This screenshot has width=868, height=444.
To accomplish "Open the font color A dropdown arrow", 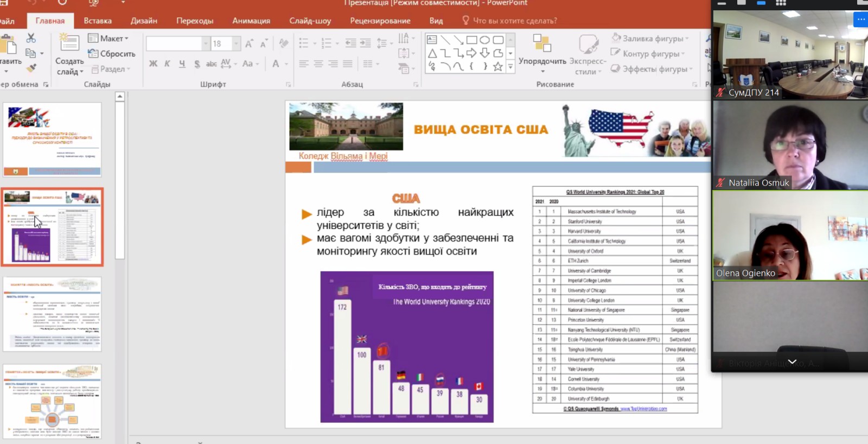I will pyautogui.click(x=286, y=64).
